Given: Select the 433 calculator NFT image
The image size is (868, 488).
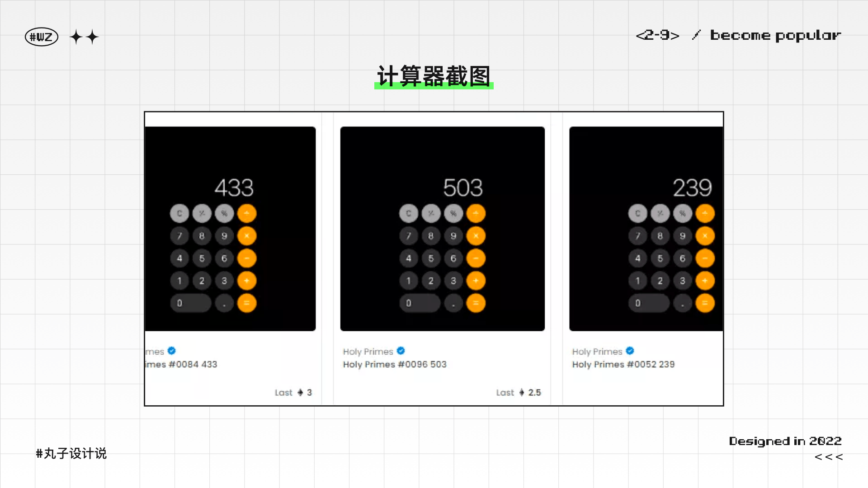Looking at the screenshot, I should (x=230, y=229).
